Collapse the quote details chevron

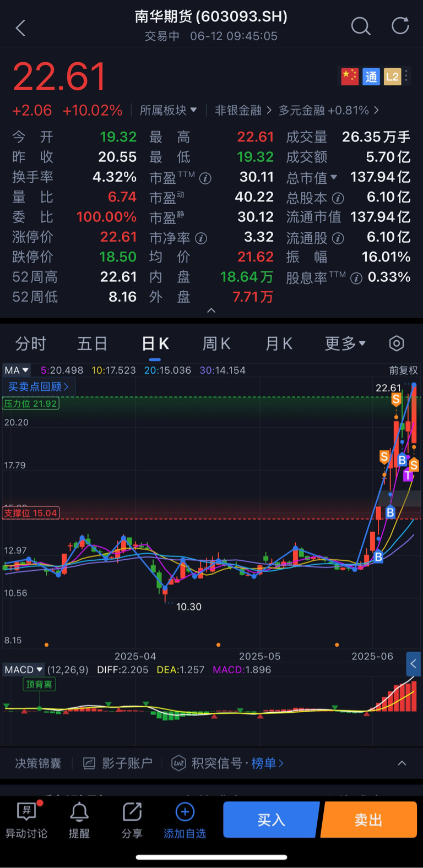tap(211, 310)
